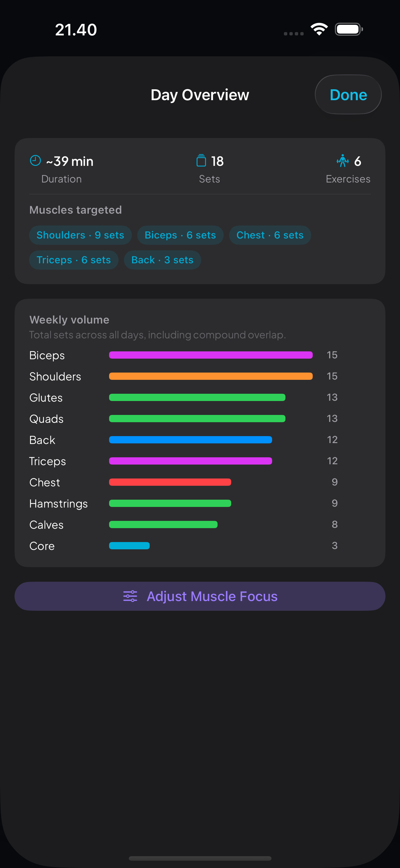400x868 pixels.
Task: Click the clock icon next to Duration
Action: click(35, 161)
